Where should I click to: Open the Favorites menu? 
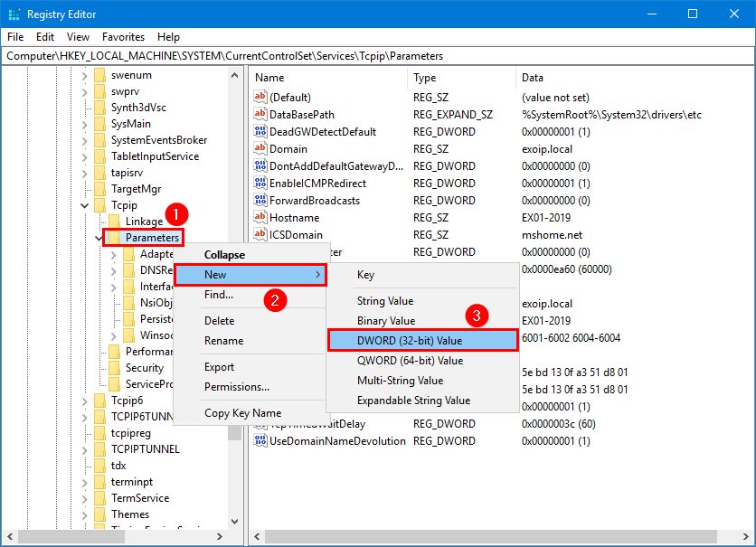click(123, 37)
